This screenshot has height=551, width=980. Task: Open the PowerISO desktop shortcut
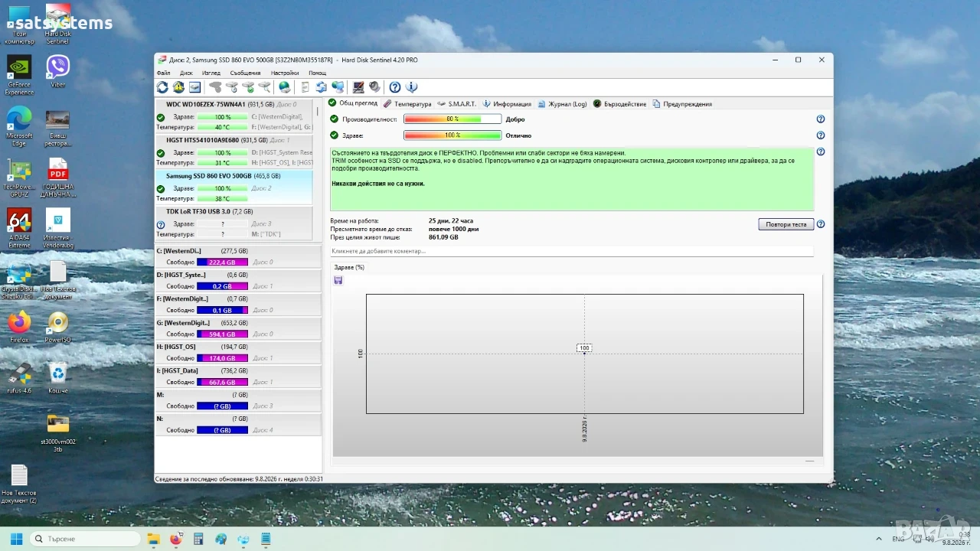(x=58, y=328)
